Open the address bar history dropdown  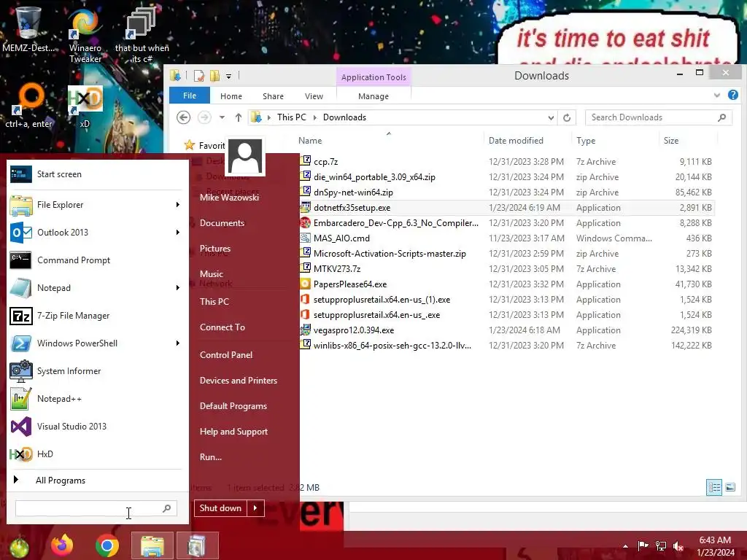coord(551,117)
